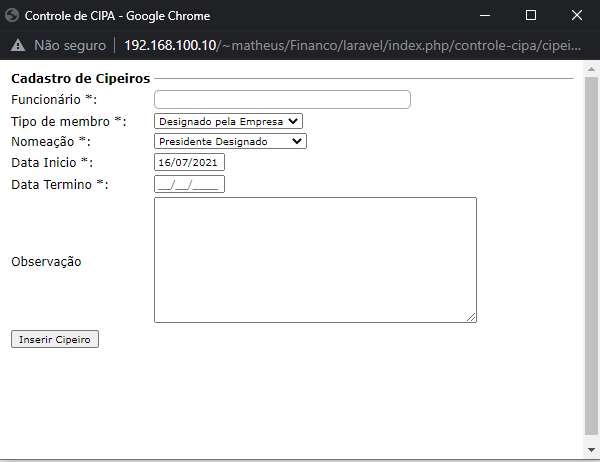Minimize the Controle de CIPA window

(x=485, y=15)
